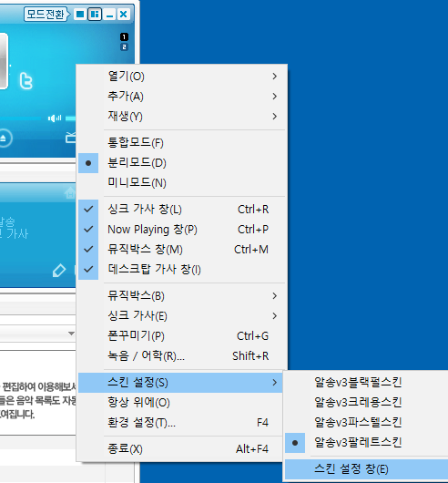This screenshot has width=448, height=483.
Task: Expand the 스킨 설정(S) submenu
Action: tap(180, 382)
